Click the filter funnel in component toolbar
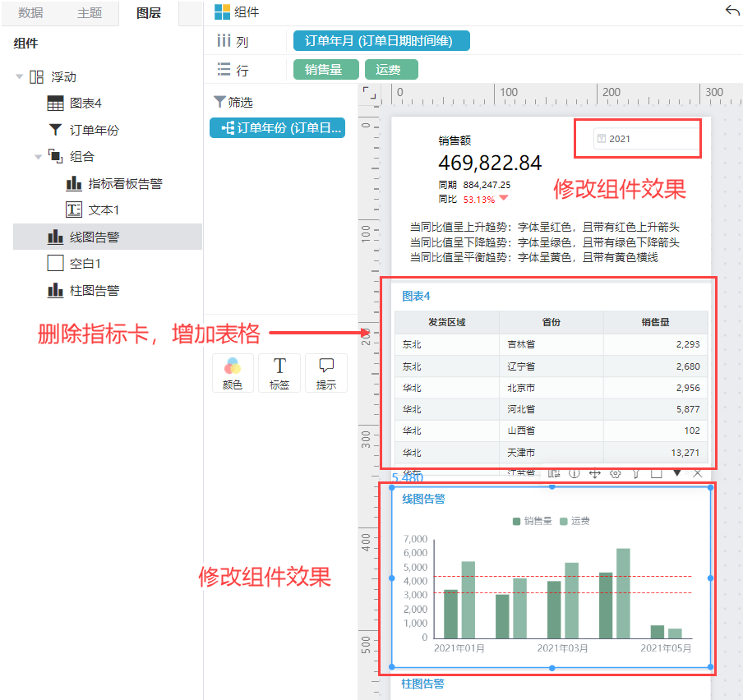This screenshot has height=700, width=743. coord(636,473)
